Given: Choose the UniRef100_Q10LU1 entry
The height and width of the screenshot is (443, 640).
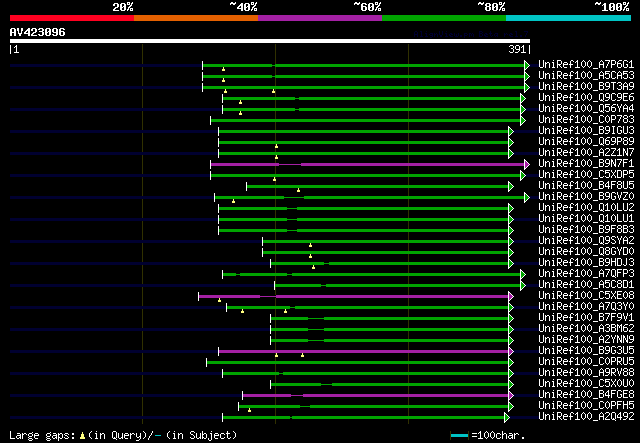Looking at the screenshot, I should 586,219.
